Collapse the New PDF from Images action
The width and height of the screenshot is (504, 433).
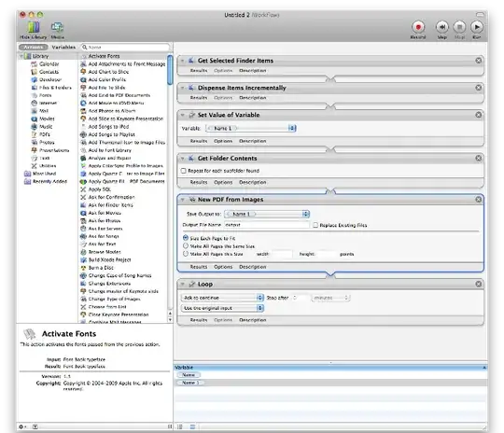[x=183, y=200]
